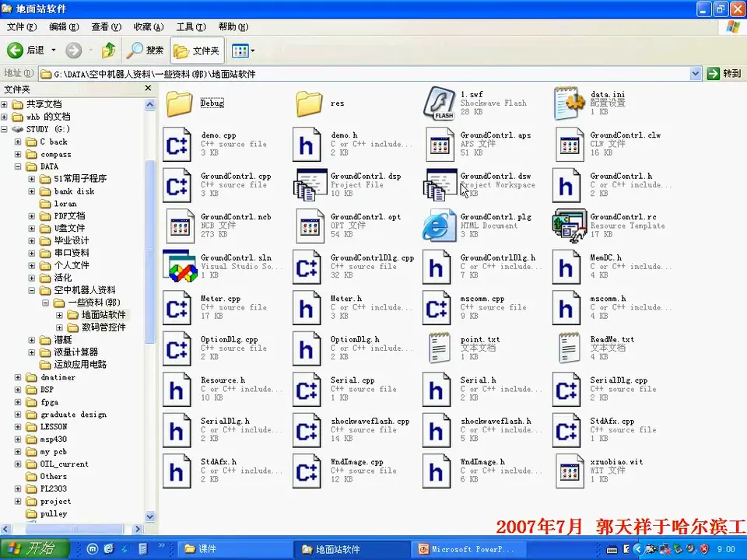The width and height of the screenshot is (747, 560).
Task: Expand the 地面站软件 tree node
Action: tap(59, 315)
